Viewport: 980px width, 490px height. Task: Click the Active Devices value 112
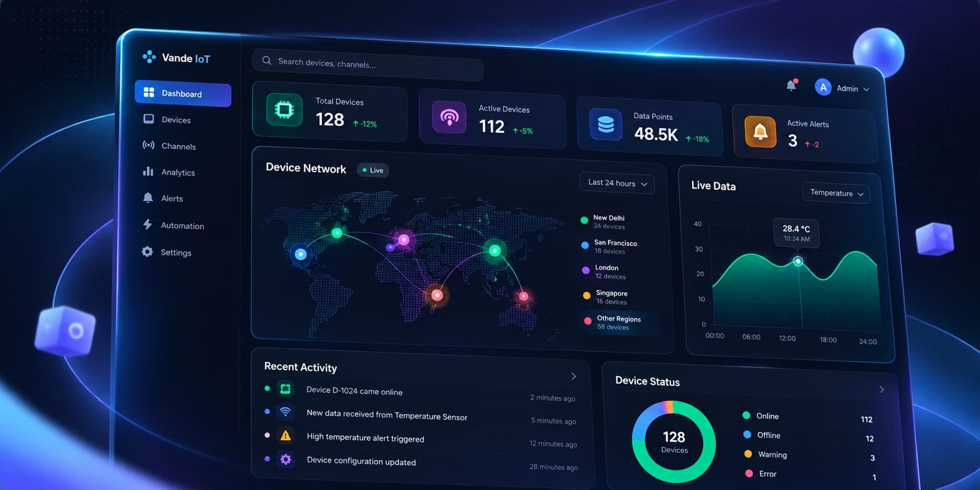point(492,127)
